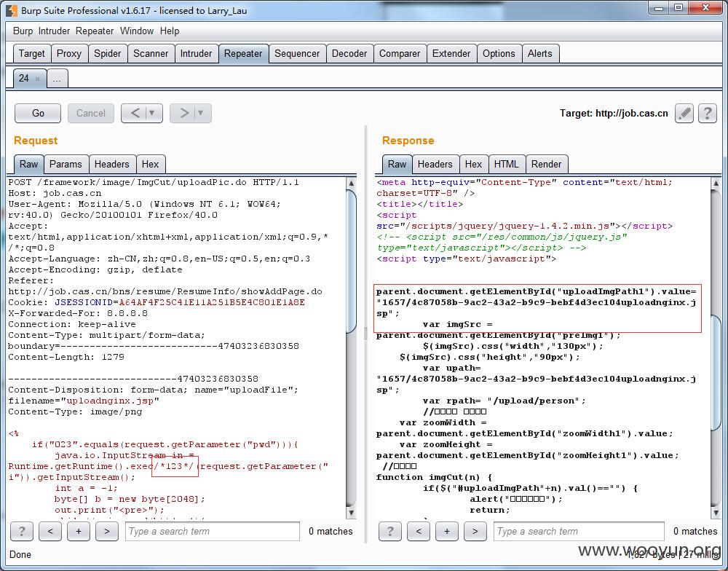Select the response HTML tab

tap(506, 164)
